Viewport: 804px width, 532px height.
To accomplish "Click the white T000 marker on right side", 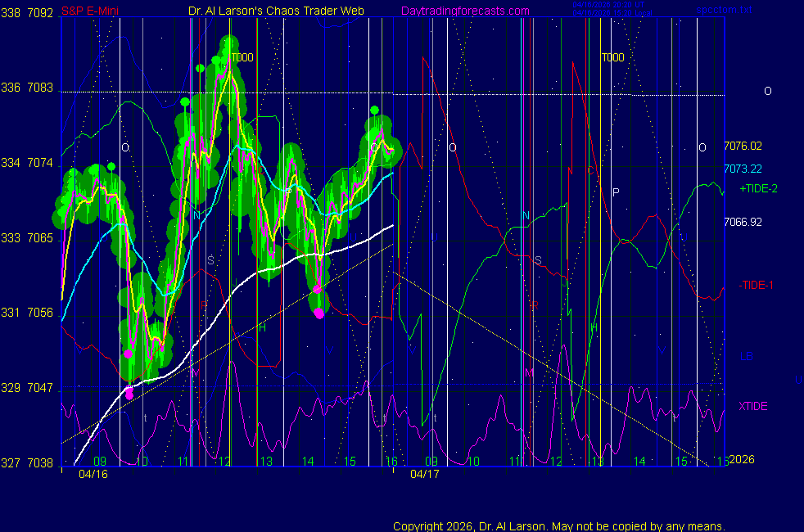I will tap(612, 57).
